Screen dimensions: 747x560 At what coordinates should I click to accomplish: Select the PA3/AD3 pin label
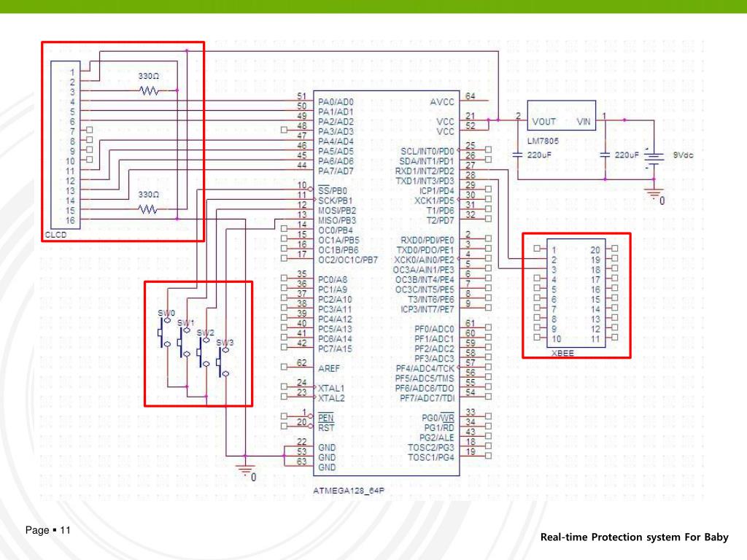(x=336, y=131)
